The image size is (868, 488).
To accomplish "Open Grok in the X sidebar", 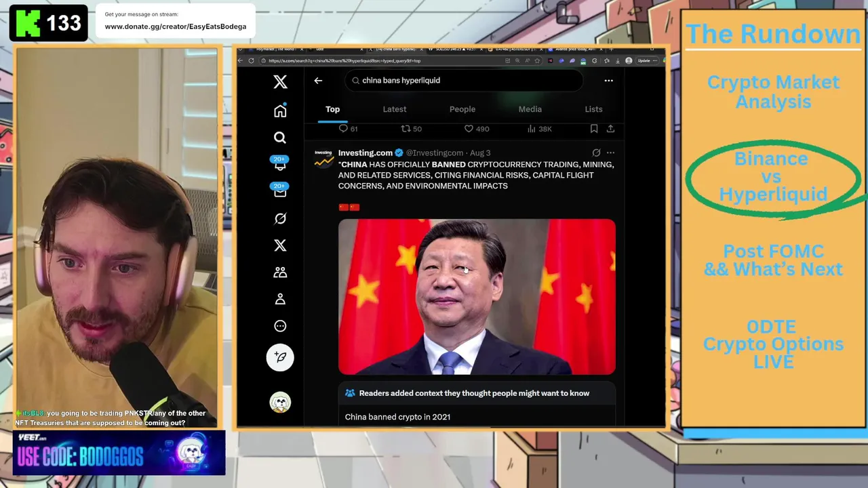I will [x=280, y=218].
